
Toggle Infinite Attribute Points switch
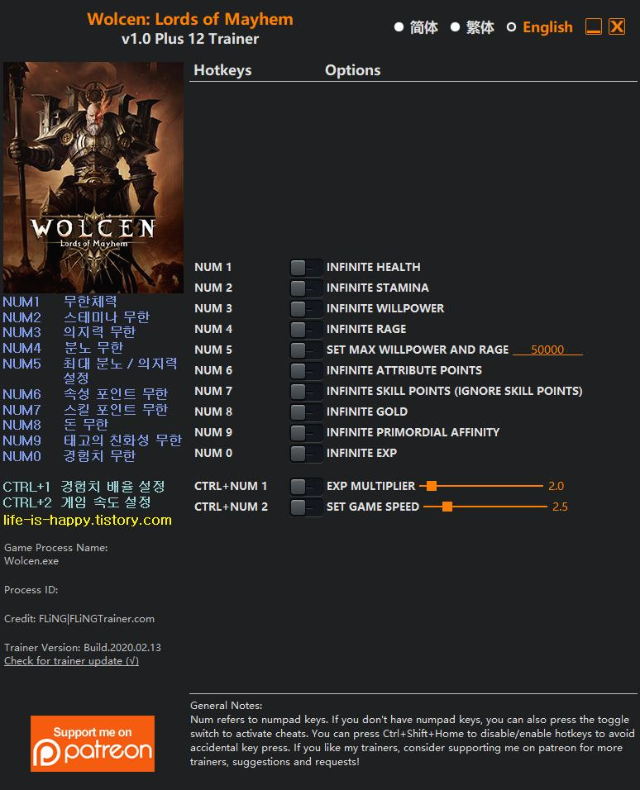pos(306,371)
